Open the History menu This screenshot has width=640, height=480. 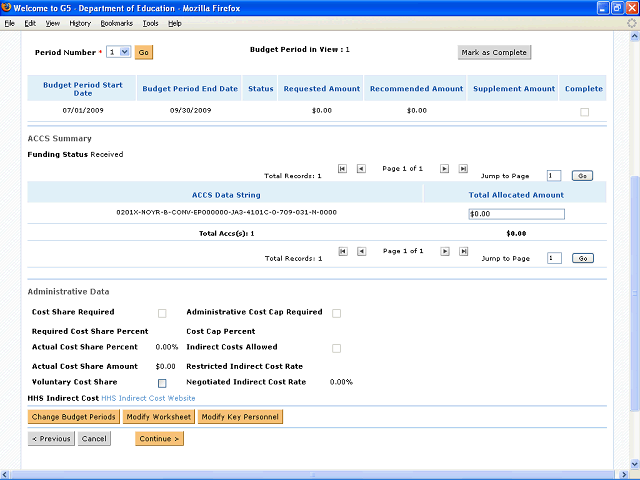pos(80,22)
